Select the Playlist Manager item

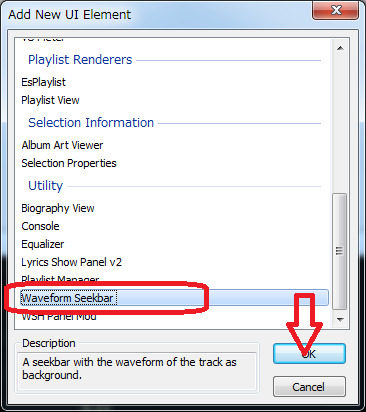tap(60, 279)
